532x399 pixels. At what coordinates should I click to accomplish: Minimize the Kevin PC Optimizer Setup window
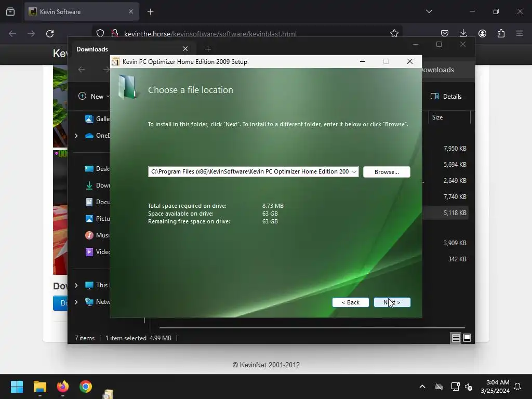tap(362, 61)
